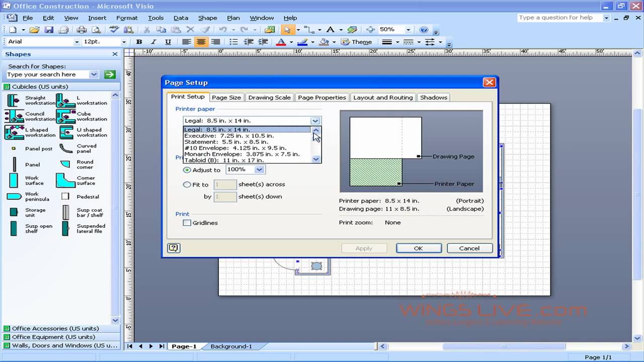Click the Paste clipboard icon
Screen dimensions: 644x362
176,30
